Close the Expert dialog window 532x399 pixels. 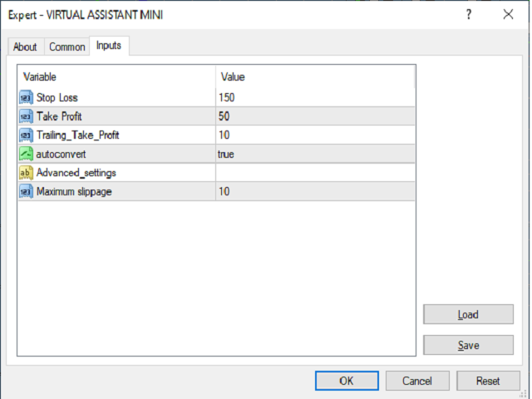click(x=508, y=14)
